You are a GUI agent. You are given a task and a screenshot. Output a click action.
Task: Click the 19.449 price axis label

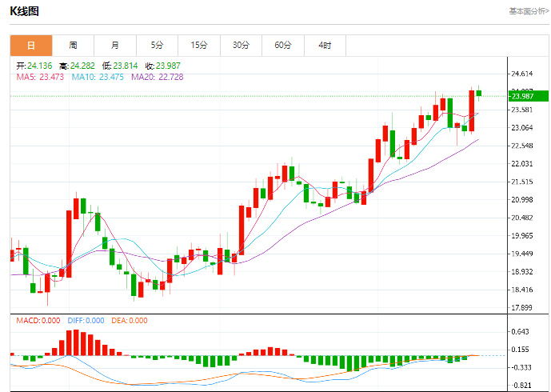click(522, 254)
